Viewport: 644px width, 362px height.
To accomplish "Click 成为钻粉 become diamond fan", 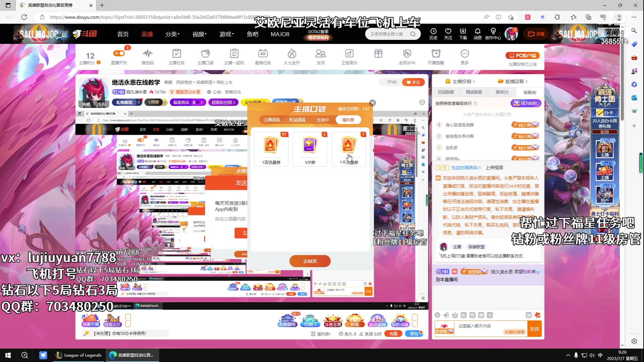I will (526, 103).
